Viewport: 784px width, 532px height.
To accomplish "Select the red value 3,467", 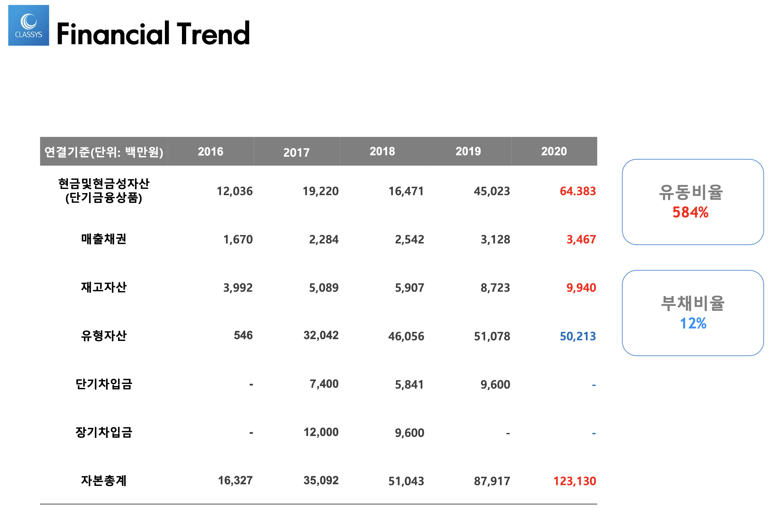I will (581, 239).
